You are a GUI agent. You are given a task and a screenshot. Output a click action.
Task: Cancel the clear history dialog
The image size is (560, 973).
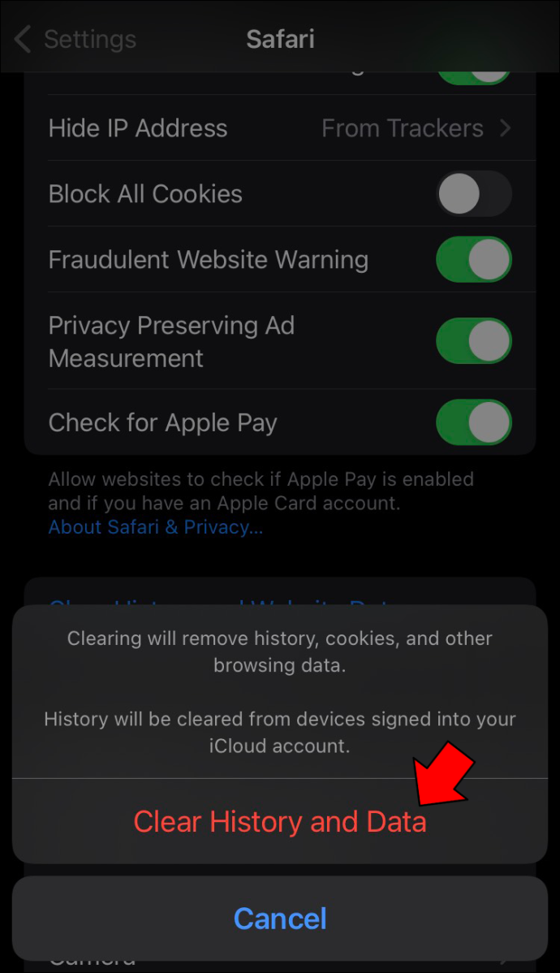[280, 919]
